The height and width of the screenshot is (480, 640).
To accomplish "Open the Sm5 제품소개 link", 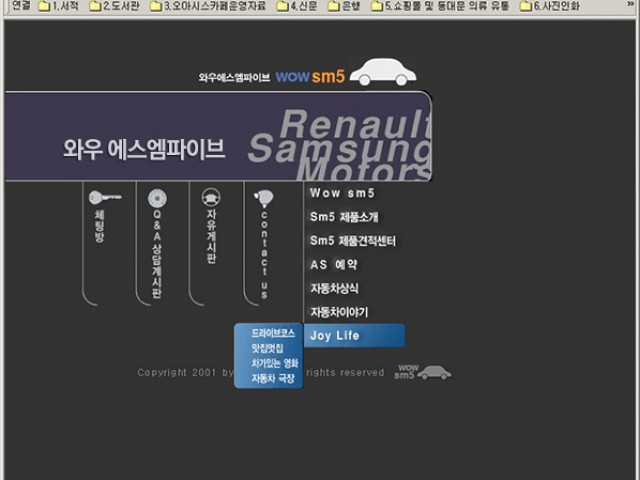I will [344, 217].
